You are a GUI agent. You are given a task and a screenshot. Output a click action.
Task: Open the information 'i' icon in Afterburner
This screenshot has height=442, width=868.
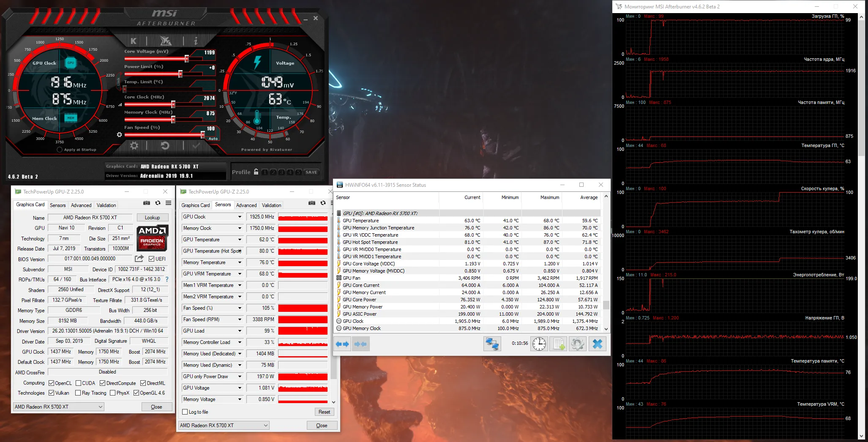pyautogui.click(x=196, y=41)
